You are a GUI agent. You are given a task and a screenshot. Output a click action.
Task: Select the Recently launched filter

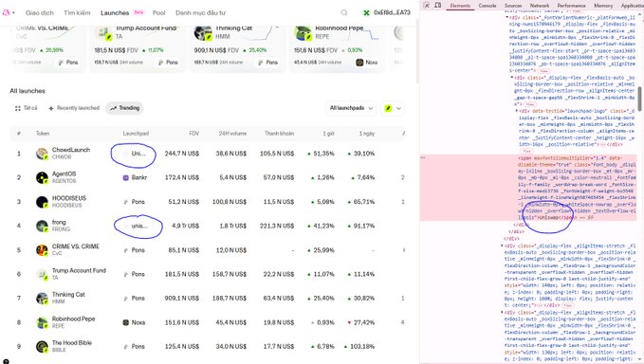pyautogui.click(x=74, y=108)
